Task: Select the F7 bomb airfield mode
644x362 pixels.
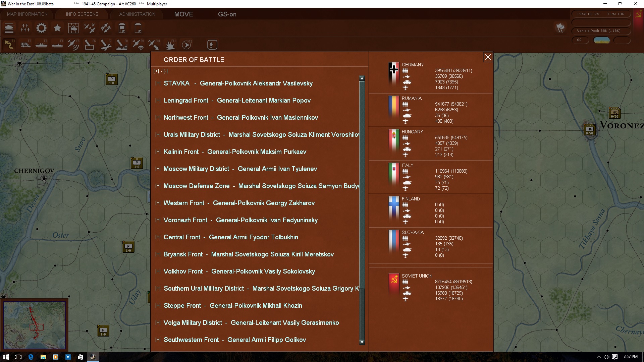Action: click(106, 45)
